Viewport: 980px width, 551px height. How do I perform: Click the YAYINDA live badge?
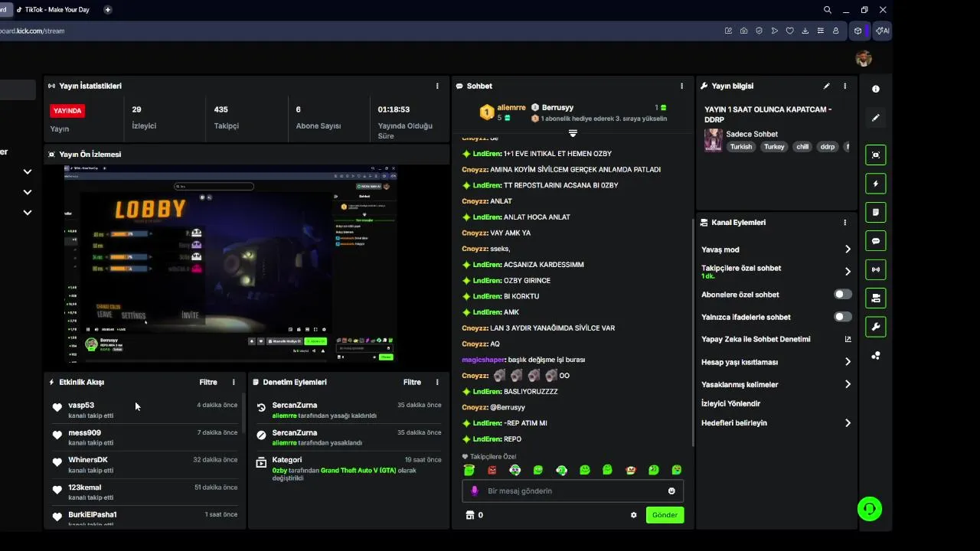pyautogui.click(x=67, y=110)
